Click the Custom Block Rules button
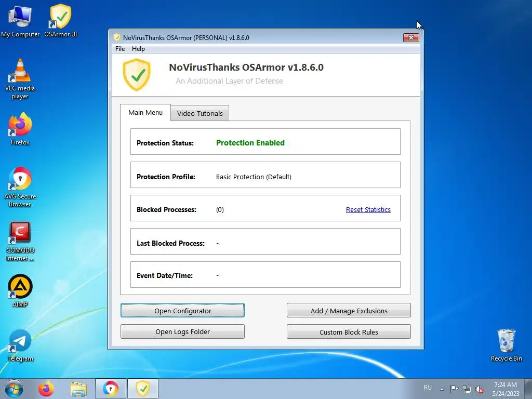This screenshot has width=532, height=399. point(349,332)
